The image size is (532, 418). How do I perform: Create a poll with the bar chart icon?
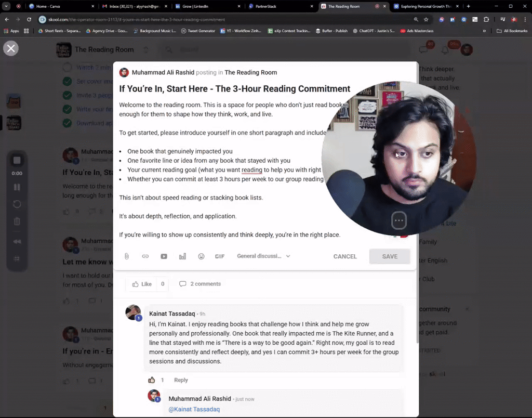coord(182,256)
